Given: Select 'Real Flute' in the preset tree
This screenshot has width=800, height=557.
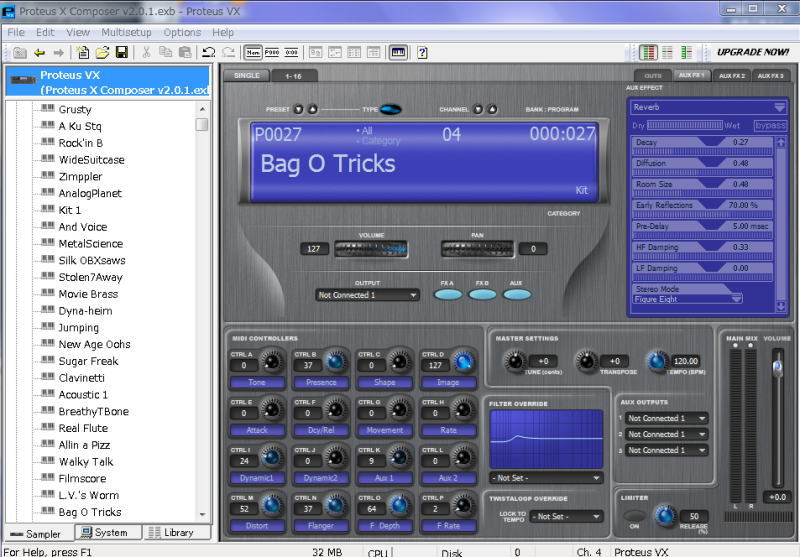Looking at the screenshot, I should (x=83, y=428).
